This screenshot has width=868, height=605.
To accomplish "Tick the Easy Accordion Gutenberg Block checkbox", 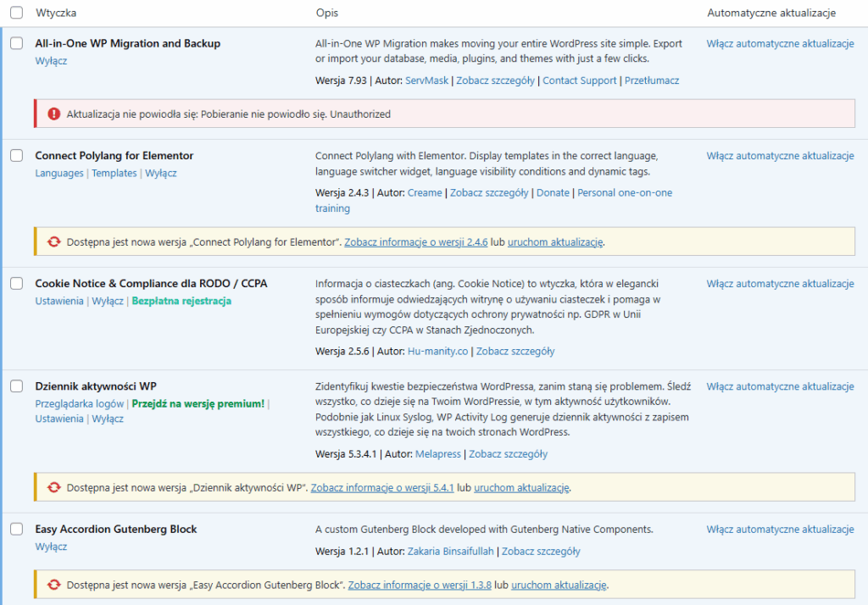I will click(x=17, y=530).
